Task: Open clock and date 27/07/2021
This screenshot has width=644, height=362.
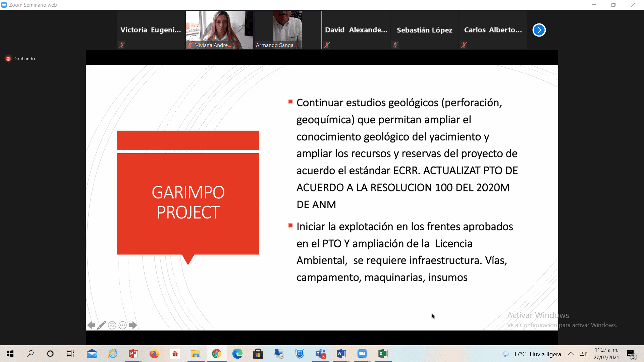Action: pyautogui.click(x=606, y=354)
